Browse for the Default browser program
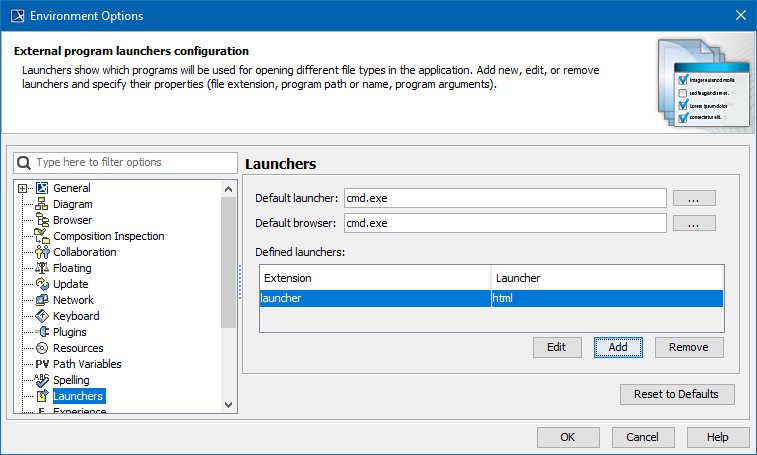Screen dimensions: 757x455 (x=694, y=223)
